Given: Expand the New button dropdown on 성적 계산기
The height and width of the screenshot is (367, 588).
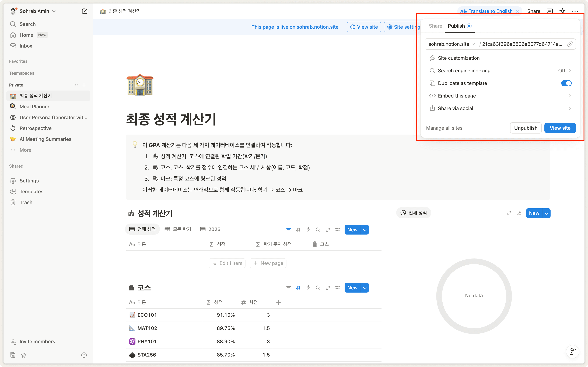Looking at the screenshot, I should coord(365,229).
